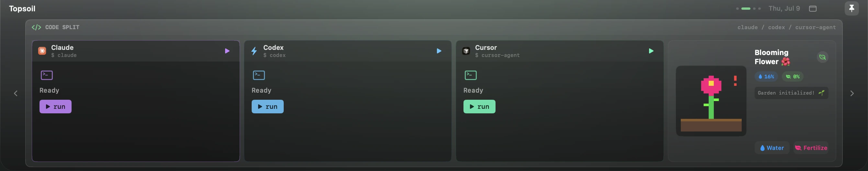Click the '$ cursor-agent' command text
868x171 pixels.
pyautogui.click(x=497, y=55)
